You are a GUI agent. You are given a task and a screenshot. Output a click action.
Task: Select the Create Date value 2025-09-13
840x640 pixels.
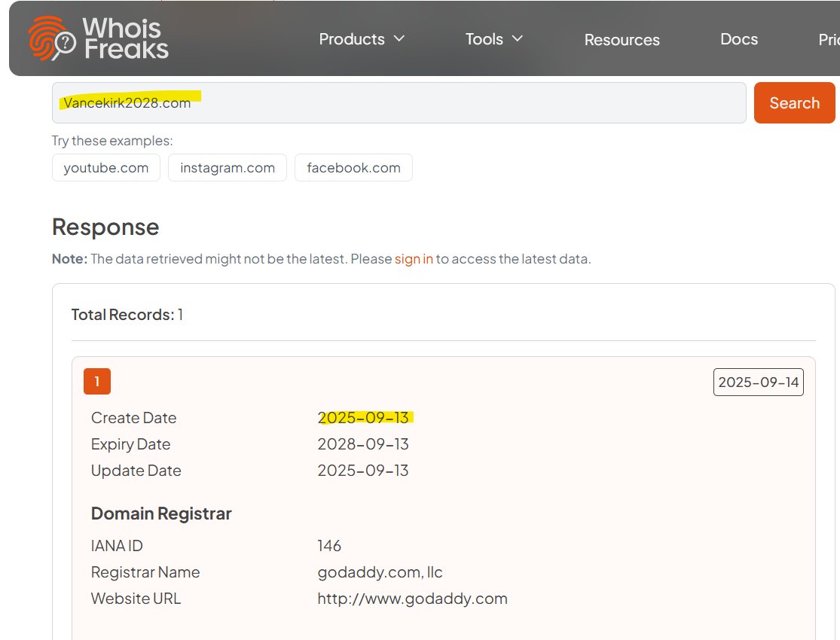363,418
